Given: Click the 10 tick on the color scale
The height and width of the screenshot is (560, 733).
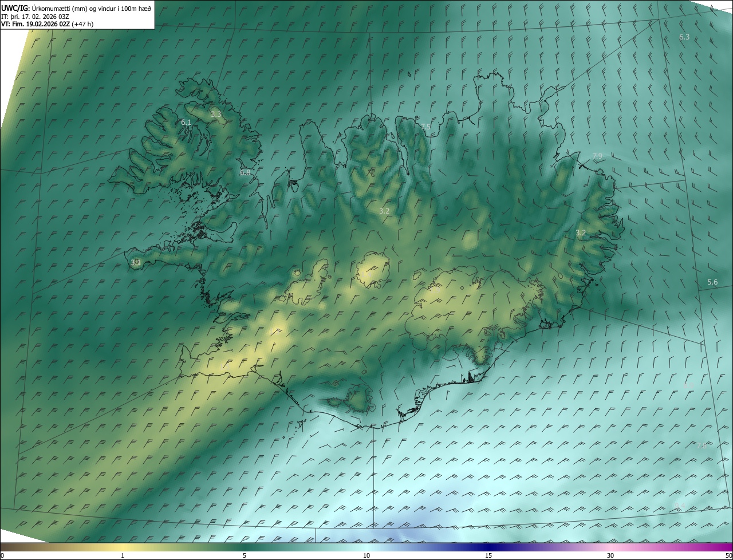Looking at the screenshot, I should pos(366,556).
